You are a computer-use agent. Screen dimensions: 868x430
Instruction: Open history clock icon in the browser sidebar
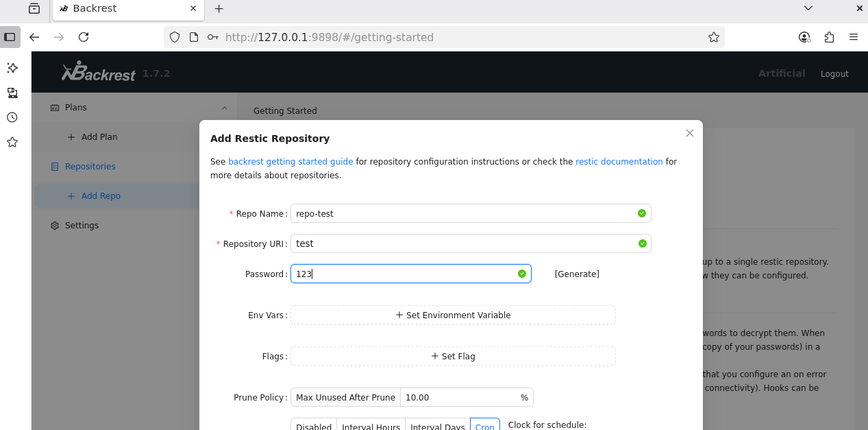click(12, 117)
